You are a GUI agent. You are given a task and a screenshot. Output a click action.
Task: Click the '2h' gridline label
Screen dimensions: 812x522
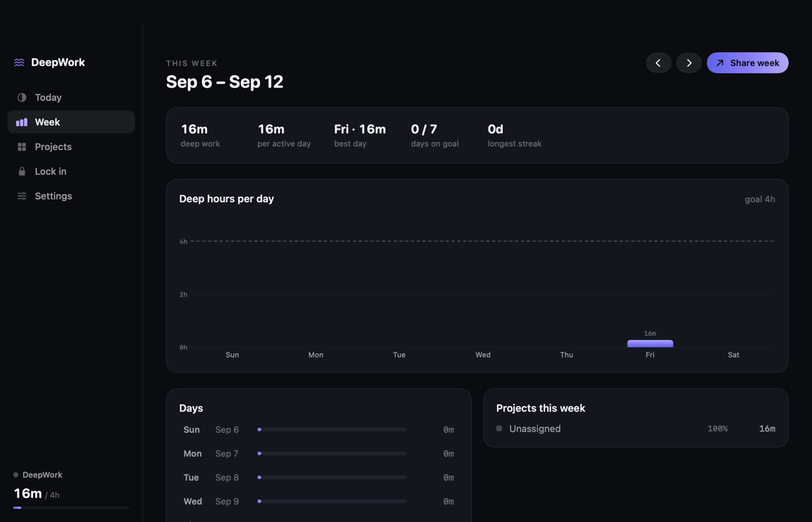[x=183, y=295]
